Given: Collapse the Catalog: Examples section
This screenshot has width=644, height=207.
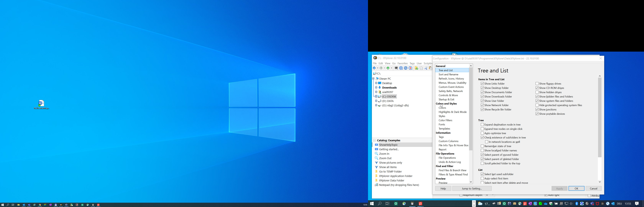Looking at the screenshot, I should pos(374,140).
